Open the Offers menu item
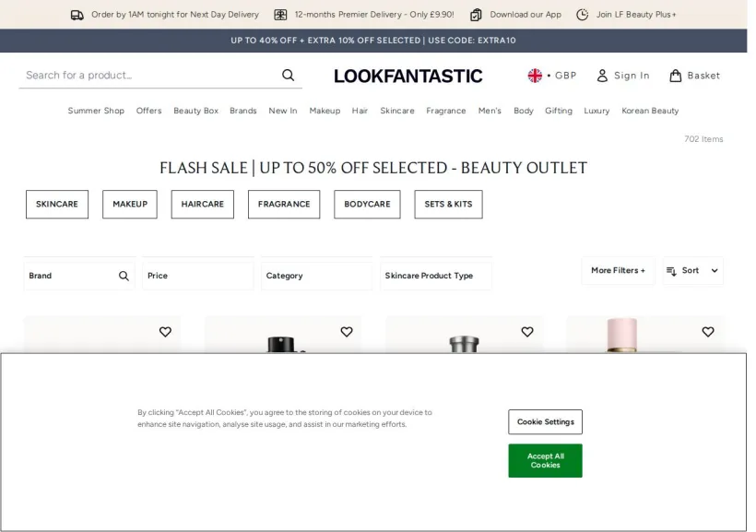The image size is (756, 532). click(x=149, y=111)
